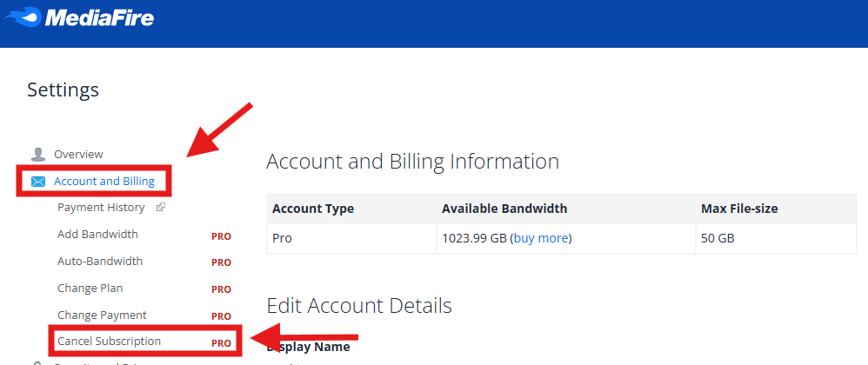Click the MediaFire wordmark in the header
Viewport: 868px width, 365px height.
[98, 17]
